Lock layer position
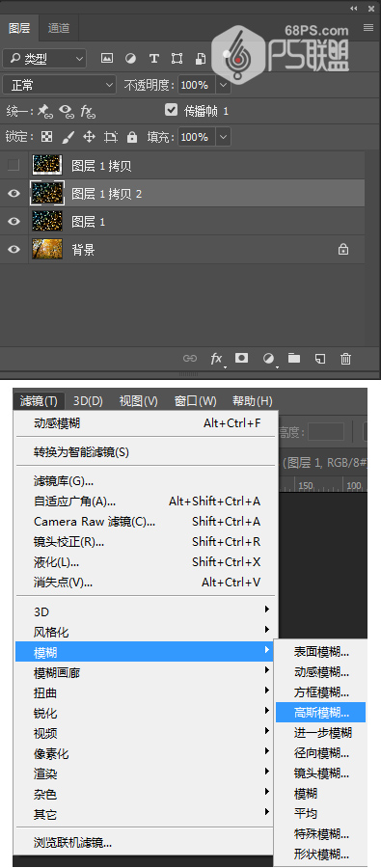 point(89,137)
